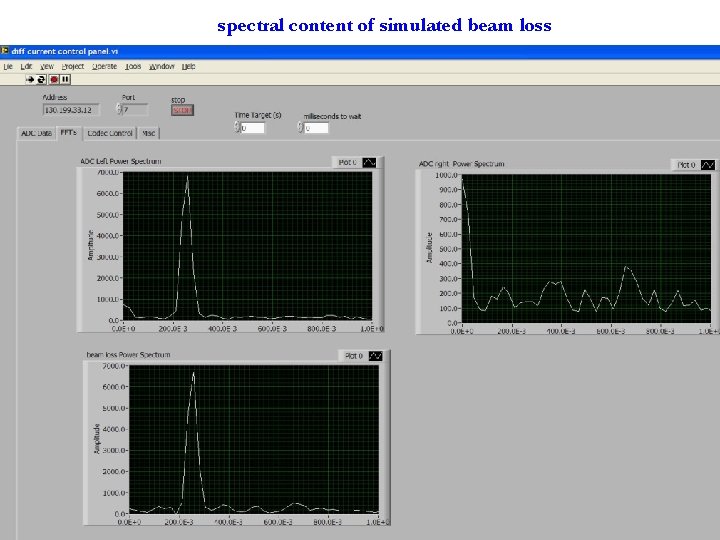Click 7000.0 on ADC Left y-axis
The width and height of the screenshot is (720, 540).
(x=108, y=172)
